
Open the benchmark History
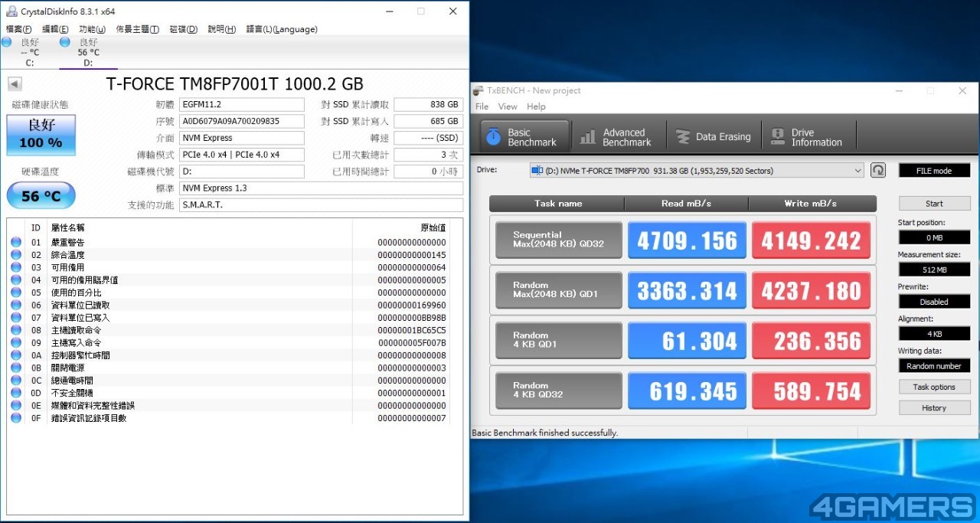pyautogui.click(x=934, y=408)
